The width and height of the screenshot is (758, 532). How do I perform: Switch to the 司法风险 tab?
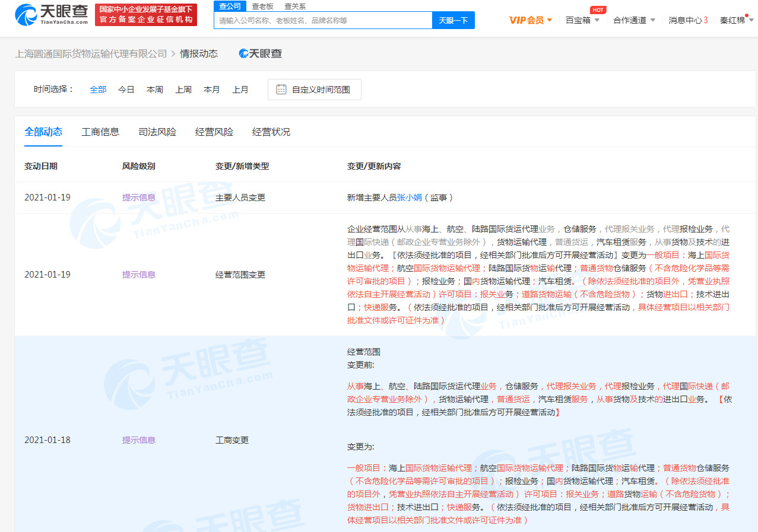(157, 132)
